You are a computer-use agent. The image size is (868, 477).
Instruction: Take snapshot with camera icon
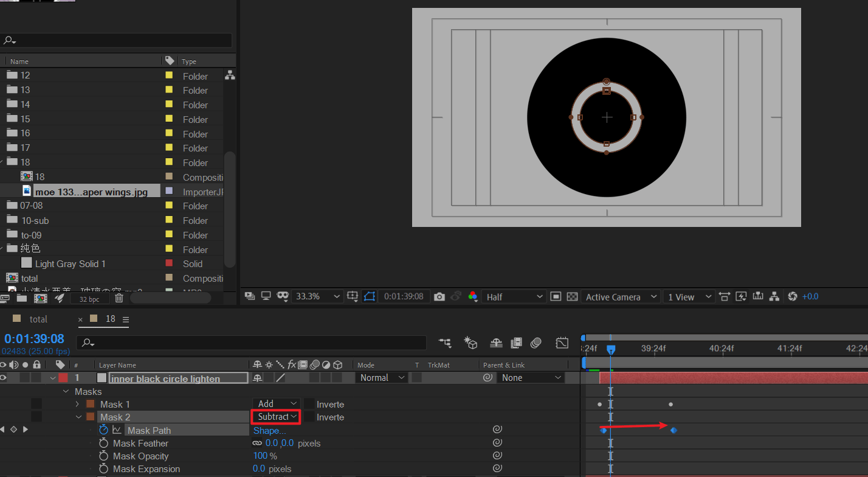(439, 297)
